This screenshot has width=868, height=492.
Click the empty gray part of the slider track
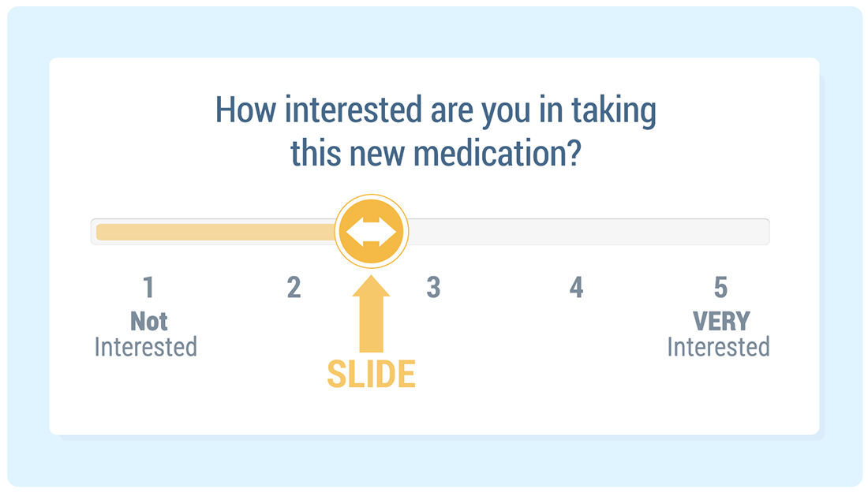584,232
